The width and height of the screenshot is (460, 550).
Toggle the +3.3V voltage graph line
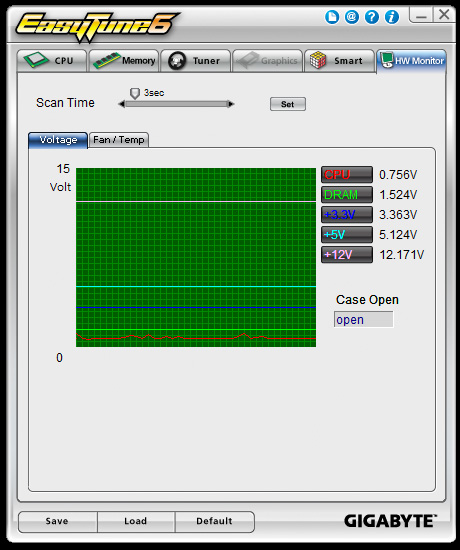pos(347,215)
